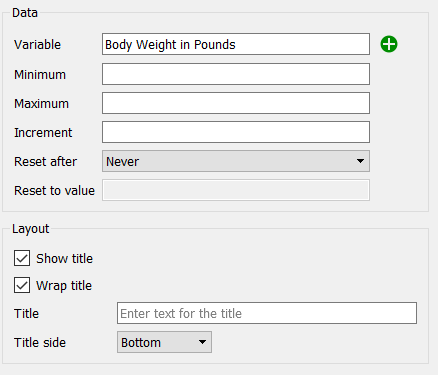Click into the Minimum input box

pos(236,74)
